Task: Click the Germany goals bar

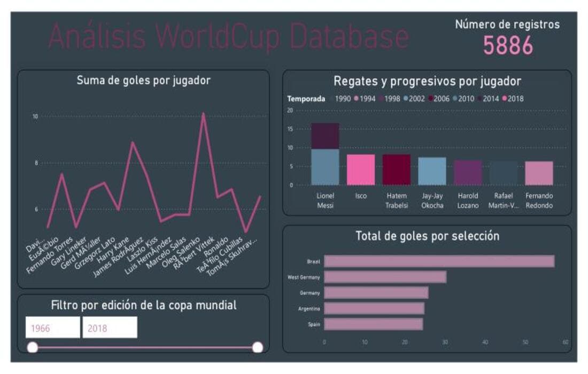Action: (x=376, y=293)
